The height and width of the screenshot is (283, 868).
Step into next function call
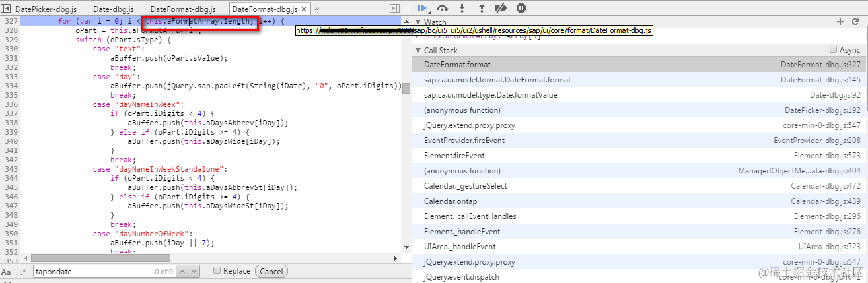[x=462, y=8]
